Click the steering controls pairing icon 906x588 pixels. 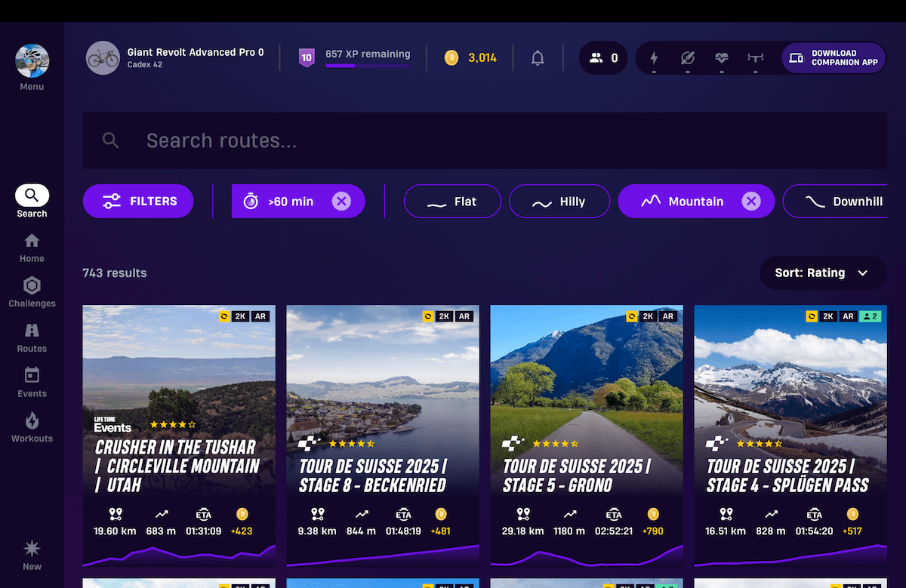coord(756,58)
